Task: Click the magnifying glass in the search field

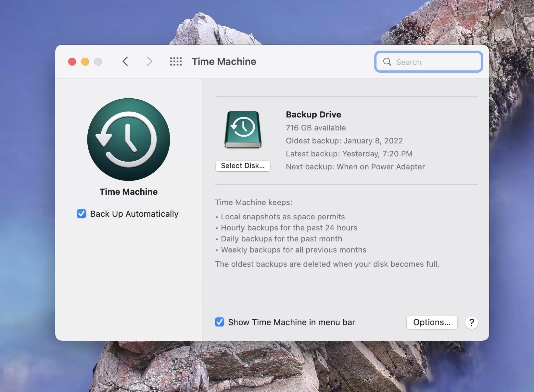Action: point(387,62)
